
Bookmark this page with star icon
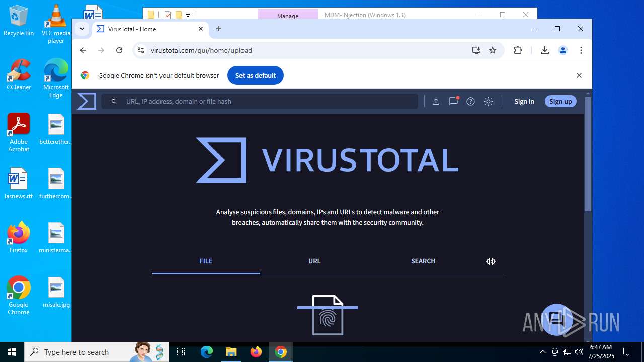tap(493, 50)
